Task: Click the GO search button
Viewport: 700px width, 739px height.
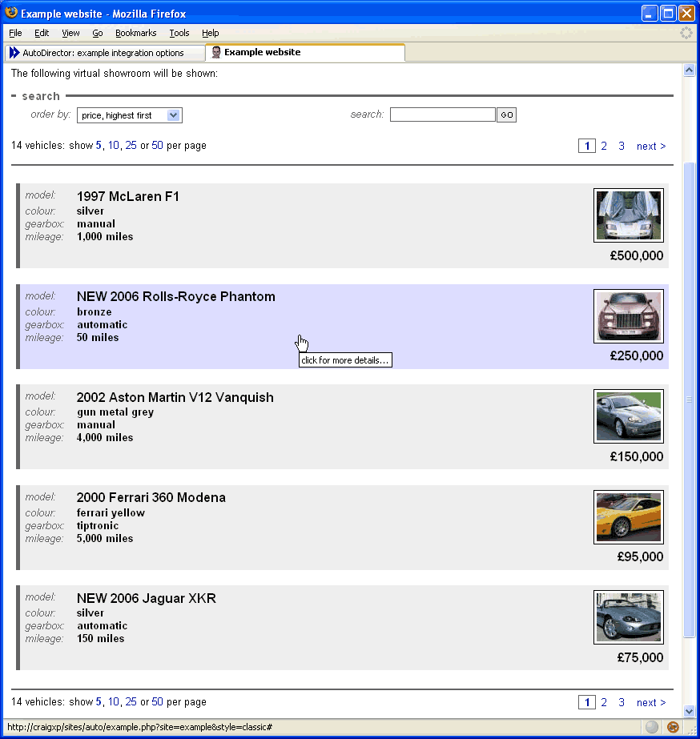Action: click(x=507, y=114)
